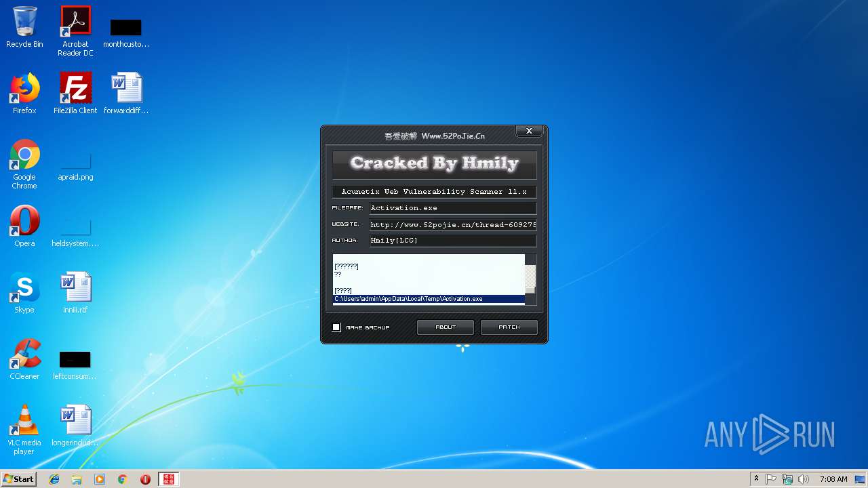The image size is (868, 488).
Task: Launch Google Chrome desktop shortcut
Action: click(24, 164)
